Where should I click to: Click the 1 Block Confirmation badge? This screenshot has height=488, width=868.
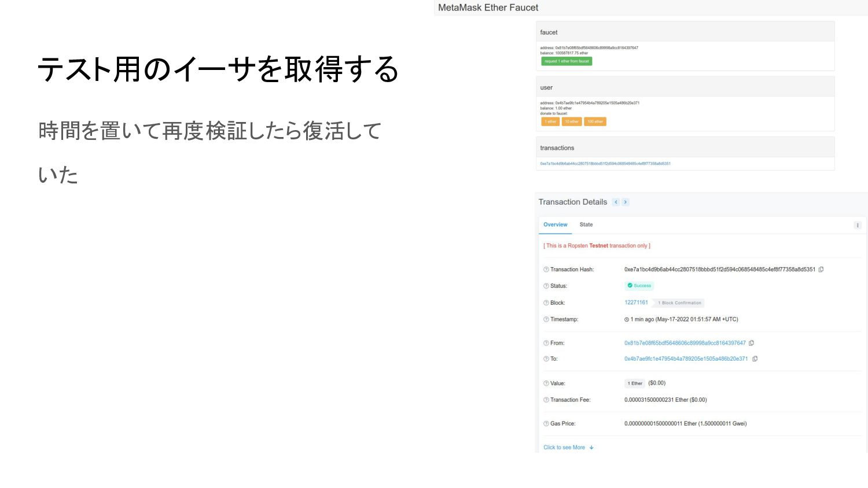[678, 303]
